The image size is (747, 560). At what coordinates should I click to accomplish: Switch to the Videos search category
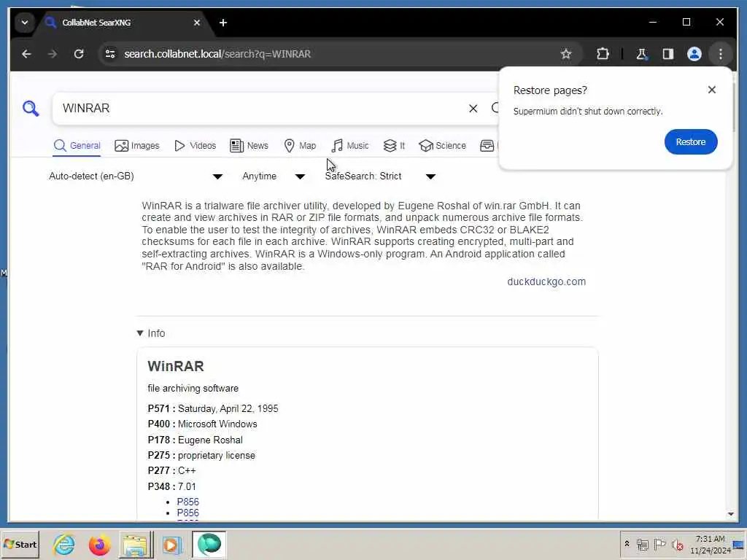[196, 146]
